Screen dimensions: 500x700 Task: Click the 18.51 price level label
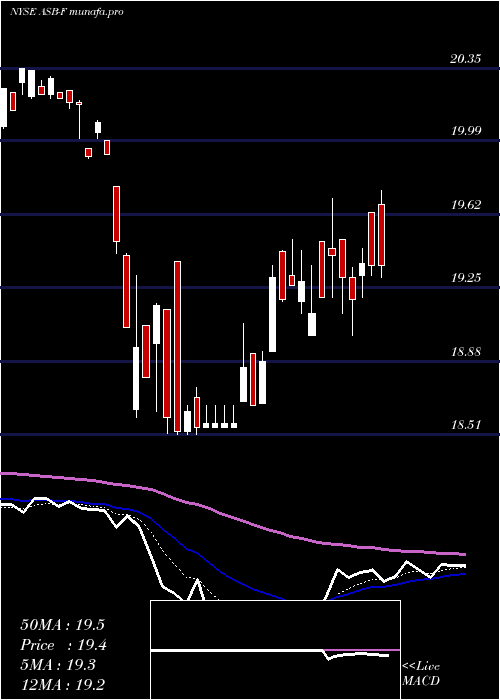(x=466, y=425)
